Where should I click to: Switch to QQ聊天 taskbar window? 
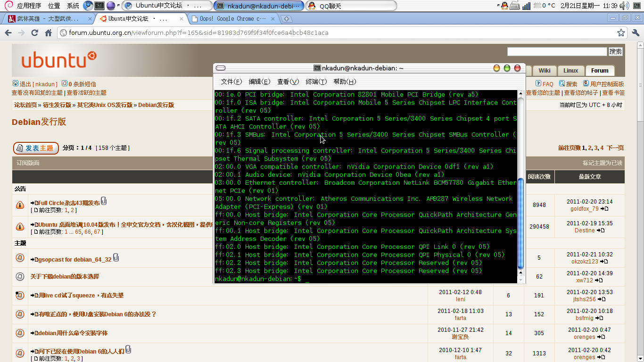click(x=351, y=6)
